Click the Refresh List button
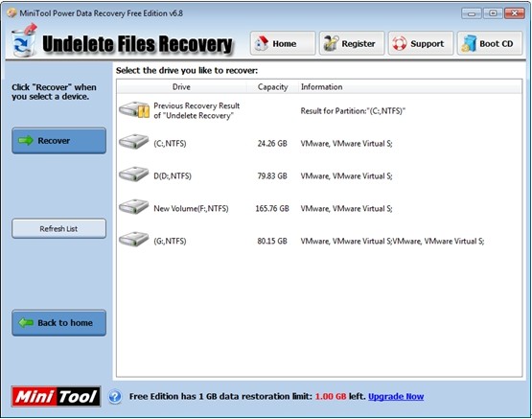Image resolution: width=532 pixels, height=419 pixels. click(59, 228)
